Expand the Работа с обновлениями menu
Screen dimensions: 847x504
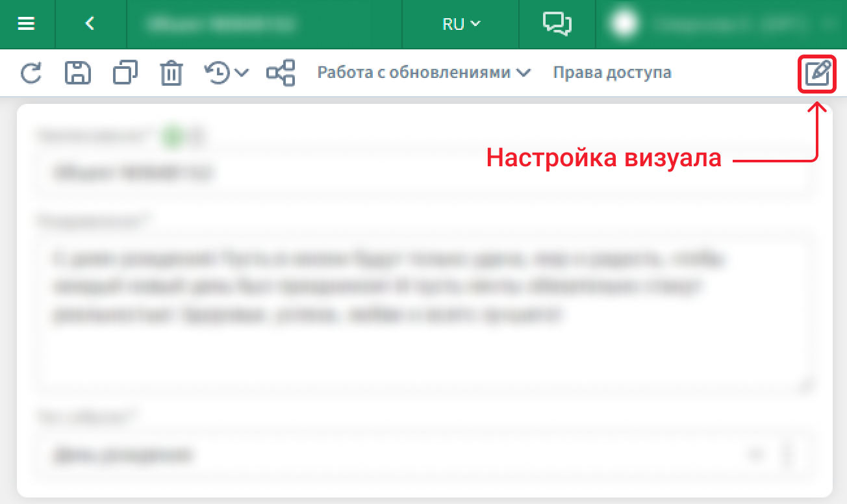click(x=423, y=73)
